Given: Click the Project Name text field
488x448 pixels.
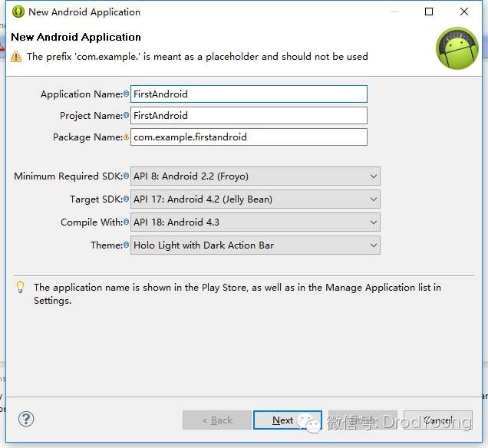Looking at the screenshot, I should (249, 115).
